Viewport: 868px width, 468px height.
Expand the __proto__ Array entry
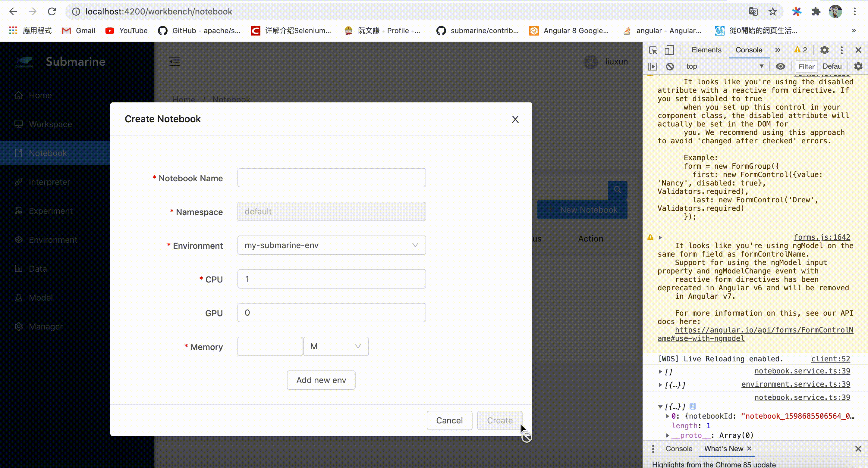(x=668, y=435)
